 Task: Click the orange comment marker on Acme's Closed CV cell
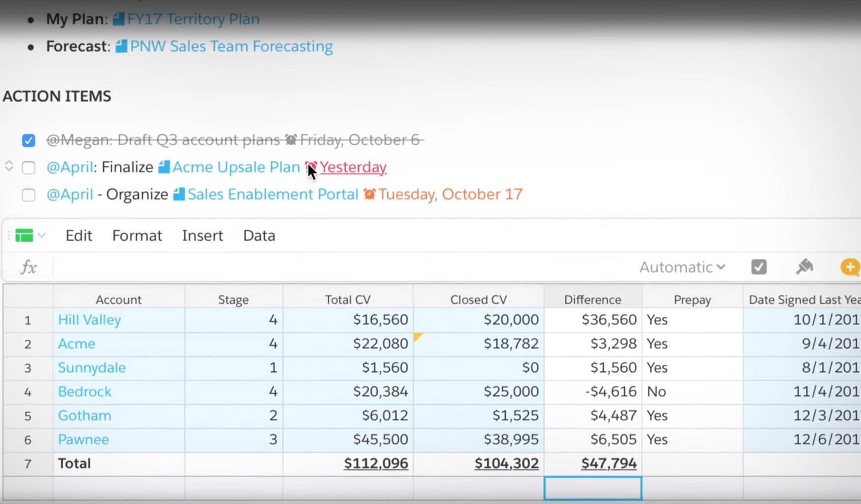[x=418, y=337]
